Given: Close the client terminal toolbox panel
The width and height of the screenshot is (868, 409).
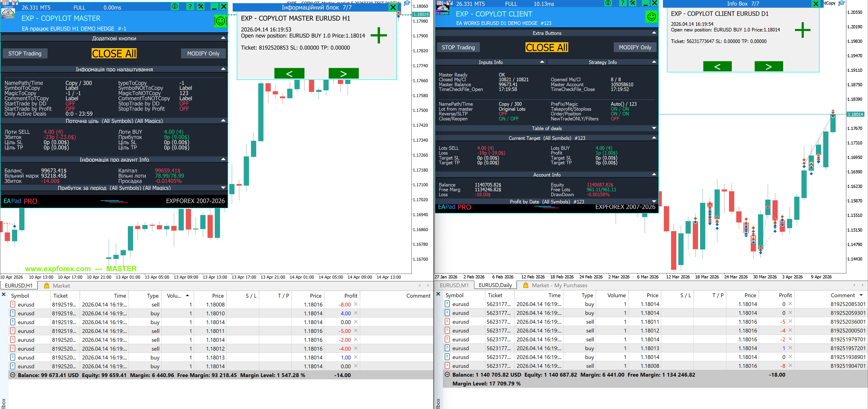Looking at the screenshot, I should point(438,294).
